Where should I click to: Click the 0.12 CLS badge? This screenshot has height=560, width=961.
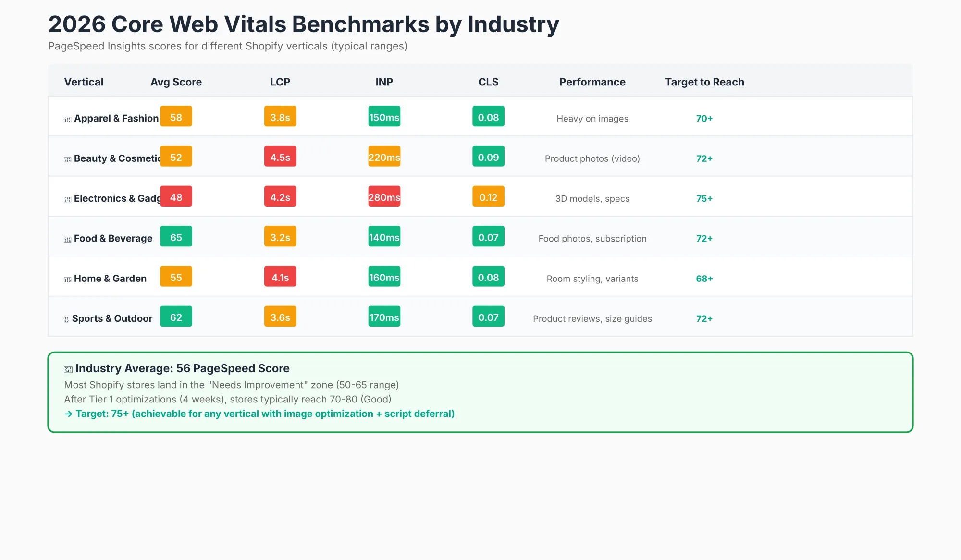[488, 196]
